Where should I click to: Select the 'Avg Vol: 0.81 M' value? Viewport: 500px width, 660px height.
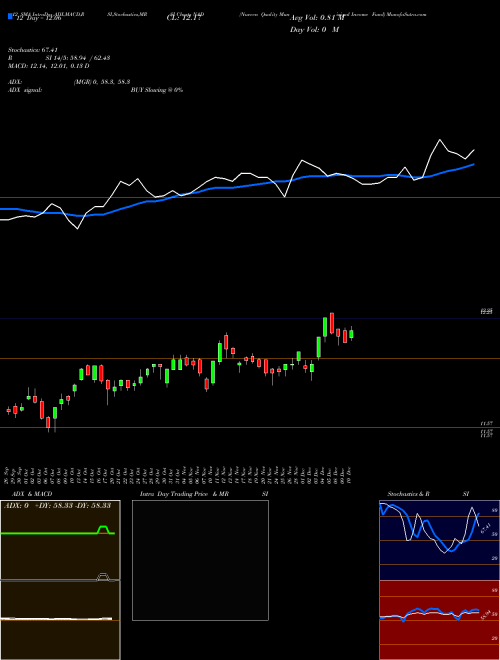tap(317, 18)
